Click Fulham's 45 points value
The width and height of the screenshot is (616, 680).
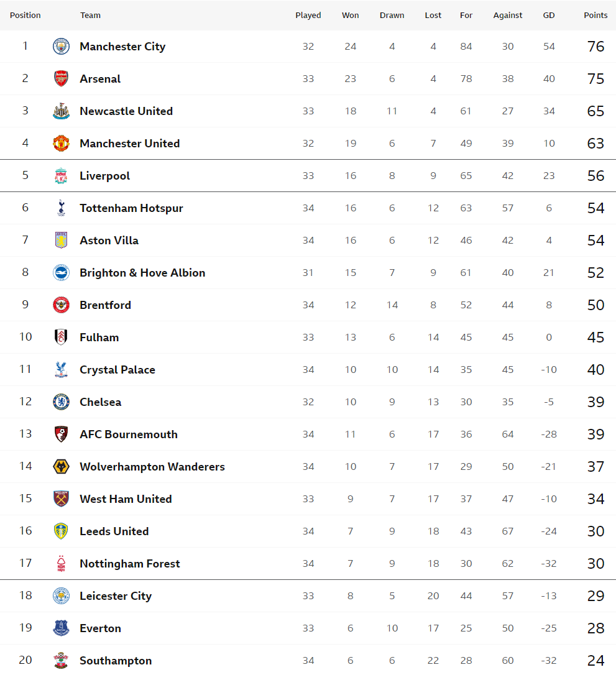[x=595, y=338]
